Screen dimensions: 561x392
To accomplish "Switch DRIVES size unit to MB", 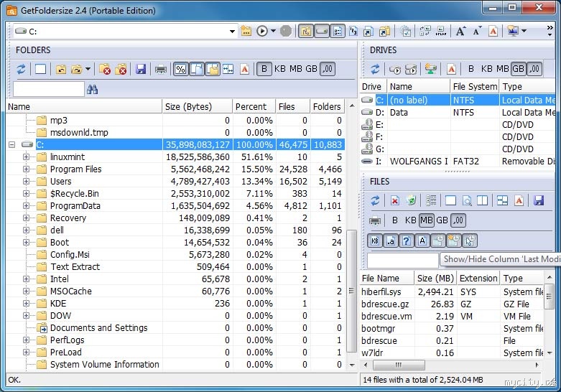I will [x=502, y=69].
